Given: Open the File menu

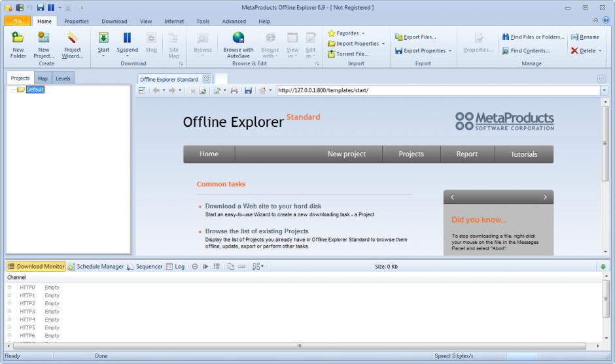Looking at the screenshot, I should click(17, 21).
